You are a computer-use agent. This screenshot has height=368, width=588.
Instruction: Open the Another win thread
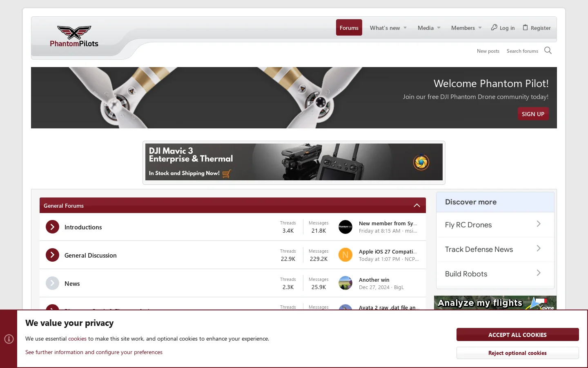(x=374, y=280)
